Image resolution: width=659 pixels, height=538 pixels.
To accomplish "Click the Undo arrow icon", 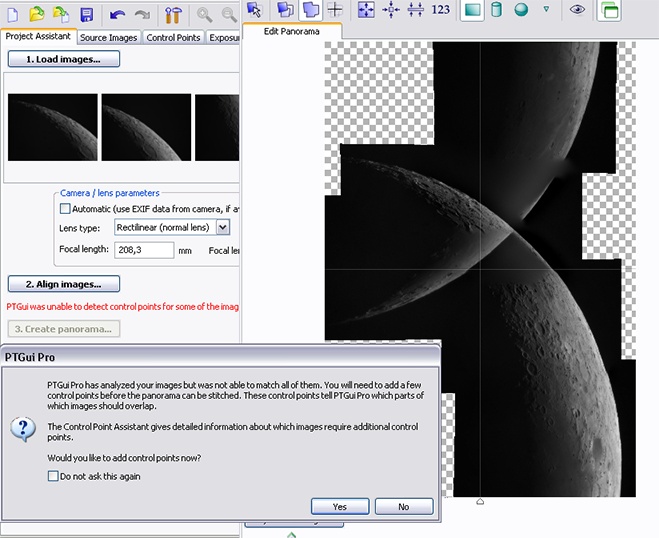I will click(118, 13).
